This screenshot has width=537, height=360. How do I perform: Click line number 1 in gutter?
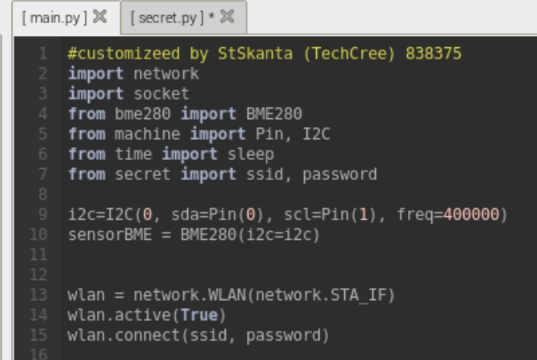click(43, 53)
